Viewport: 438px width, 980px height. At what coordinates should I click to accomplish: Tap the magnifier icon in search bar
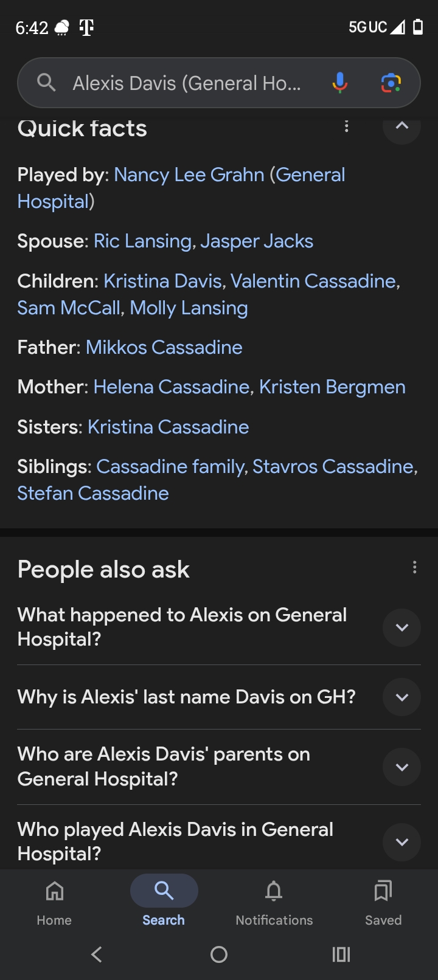coord(46,83)
